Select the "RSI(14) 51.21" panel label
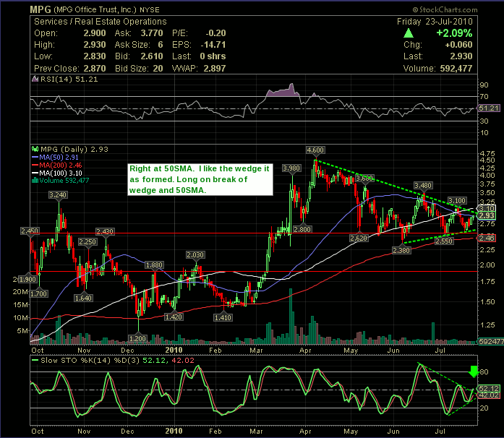Viewport: 504px width, 438px height. pos(69,79)
